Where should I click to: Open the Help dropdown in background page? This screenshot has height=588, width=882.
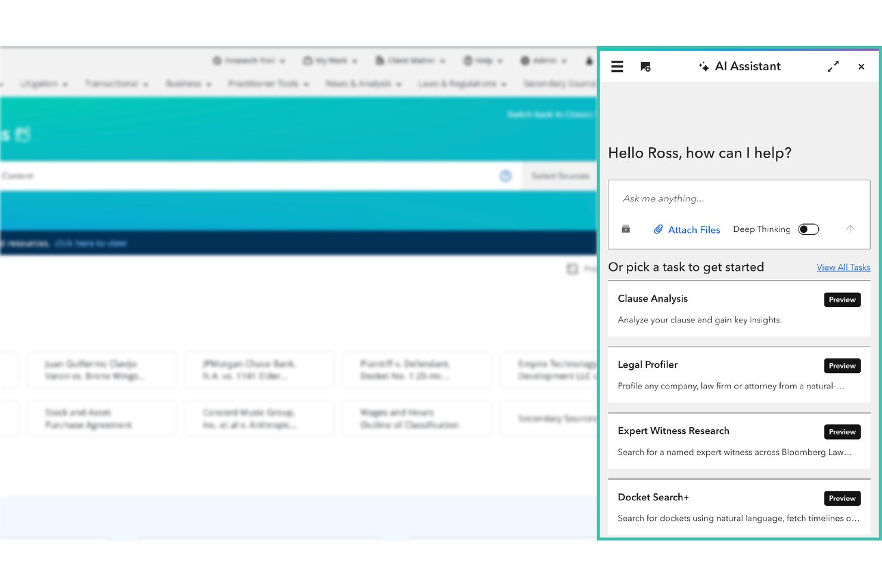[483, 61]
